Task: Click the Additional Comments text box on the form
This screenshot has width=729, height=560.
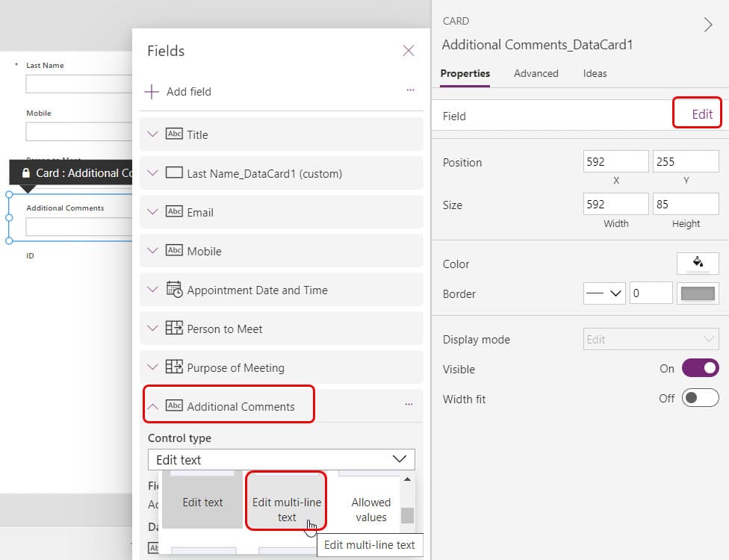Action: click(79, 227)
